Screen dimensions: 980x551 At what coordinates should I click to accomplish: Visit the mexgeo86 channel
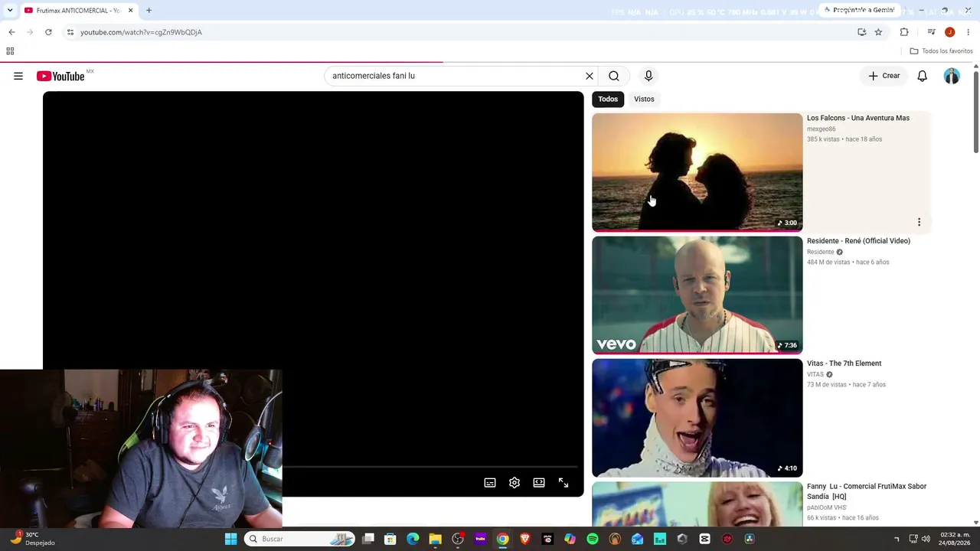pyautogui.click(x=822, y=129)
